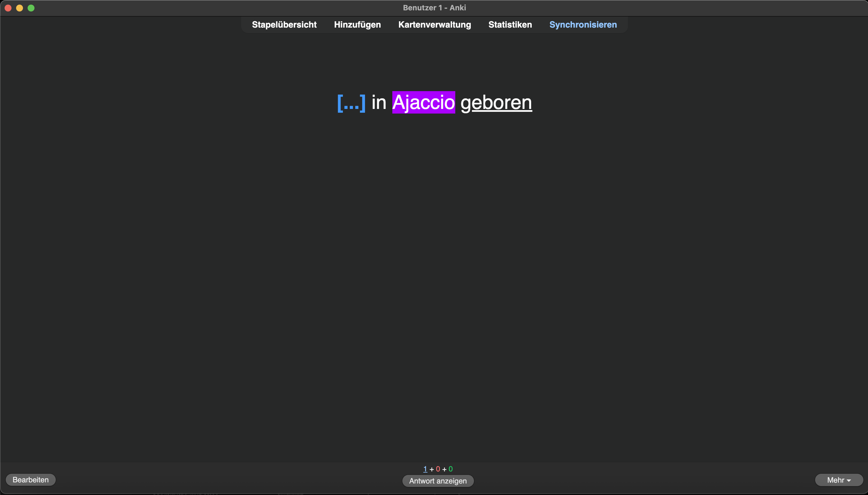Click the blue cloze placeholder brackets

point(351,103)
